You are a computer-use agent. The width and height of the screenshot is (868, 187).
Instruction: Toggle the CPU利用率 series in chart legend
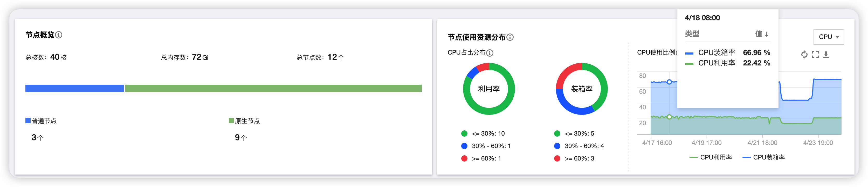click(711, 157)
